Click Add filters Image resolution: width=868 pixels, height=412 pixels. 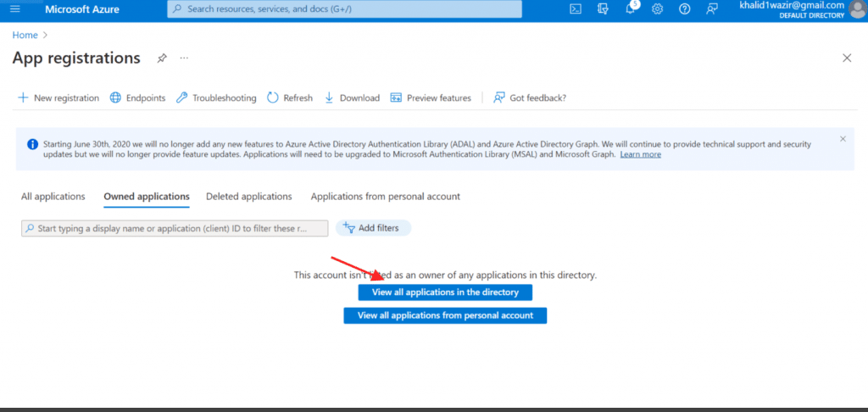[373, 228]
